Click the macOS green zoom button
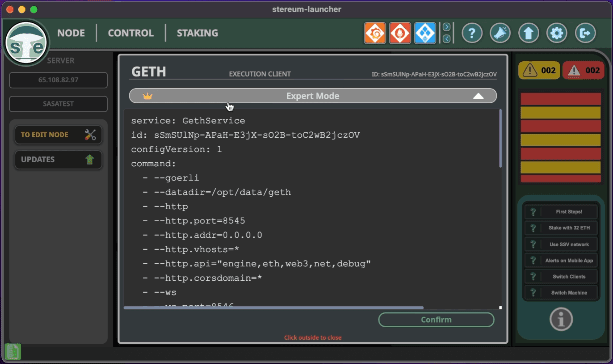Screen dimensions: 613x364 (34, 9)
